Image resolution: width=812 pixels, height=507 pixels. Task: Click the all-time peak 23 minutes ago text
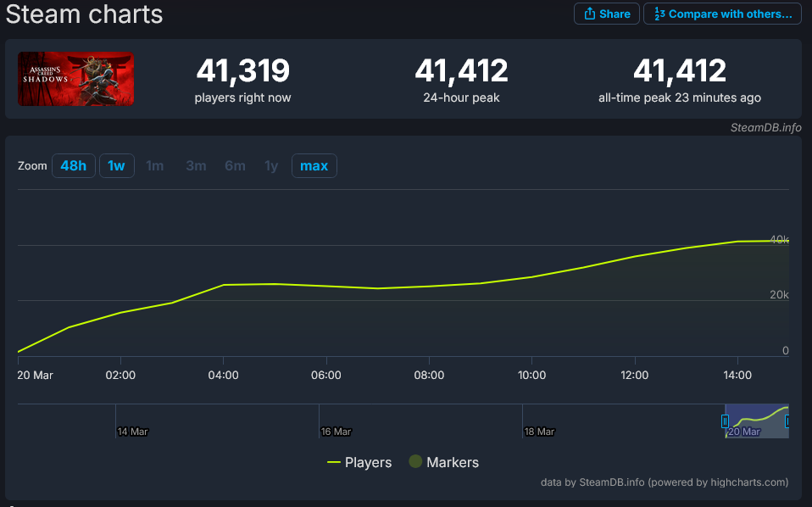coord(680,97)
